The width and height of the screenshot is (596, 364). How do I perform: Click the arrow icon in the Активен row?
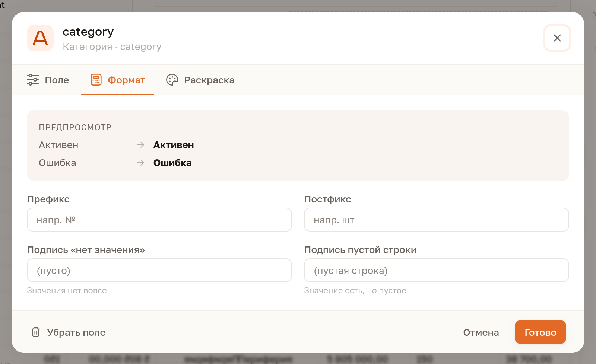140,145
